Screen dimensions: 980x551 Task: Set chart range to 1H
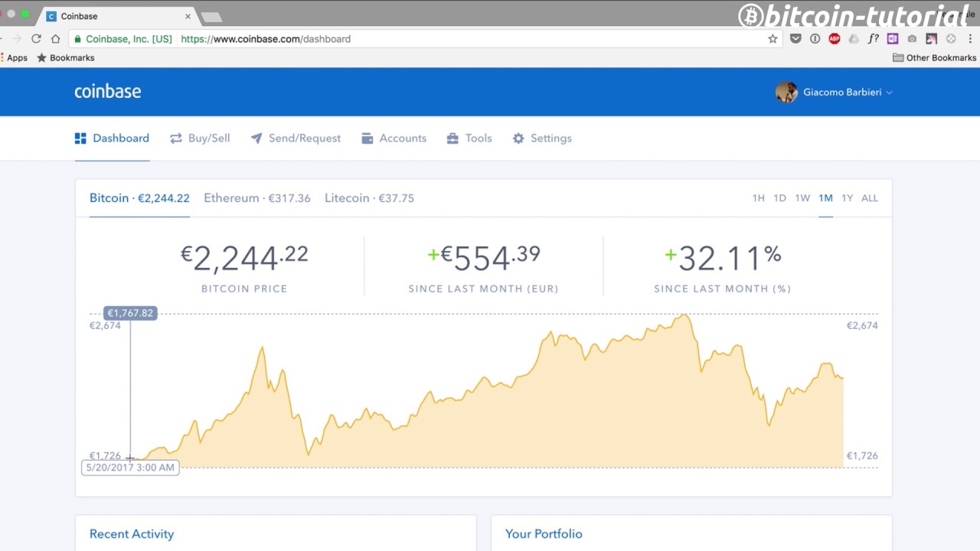pos(758,198)
